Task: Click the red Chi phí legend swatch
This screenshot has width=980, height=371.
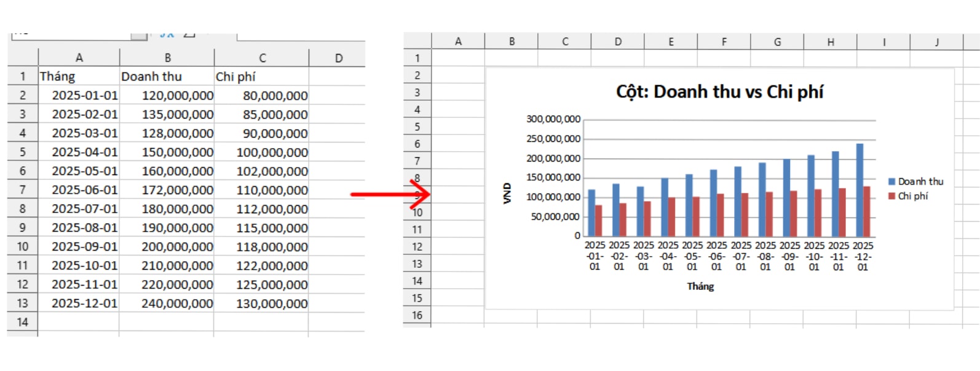Action: tap(891, 196)
